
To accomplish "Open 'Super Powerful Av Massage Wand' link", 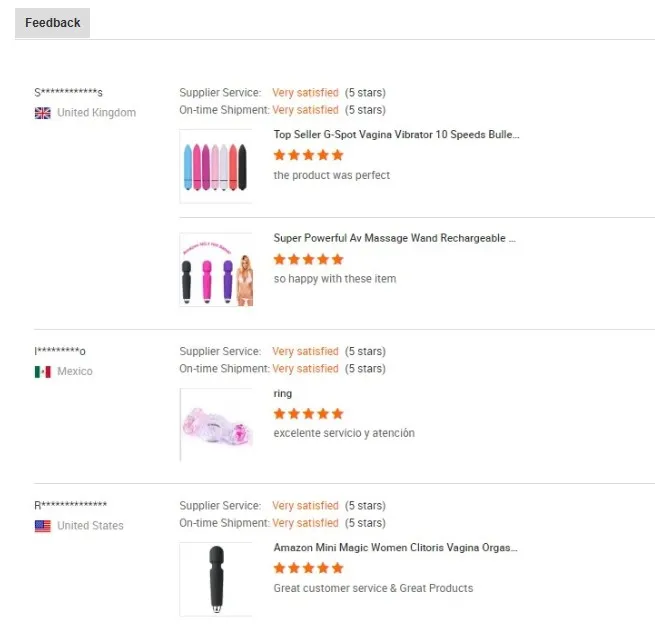I will (x=395, y=238).
